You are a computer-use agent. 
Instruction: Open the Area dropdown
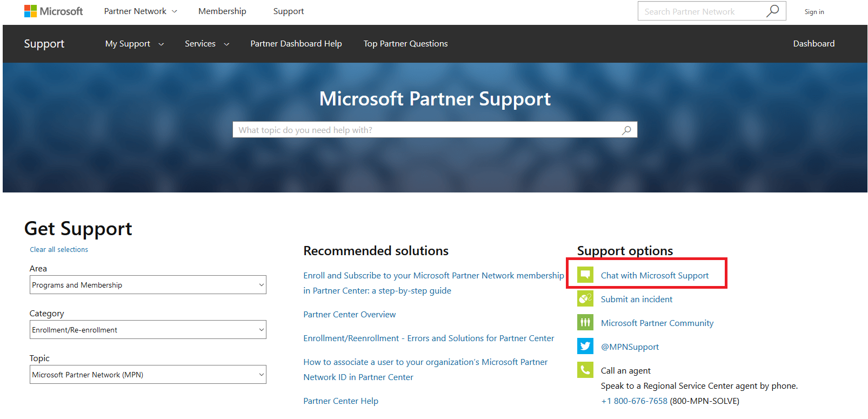pyautogui.click(x=148, y=285)
